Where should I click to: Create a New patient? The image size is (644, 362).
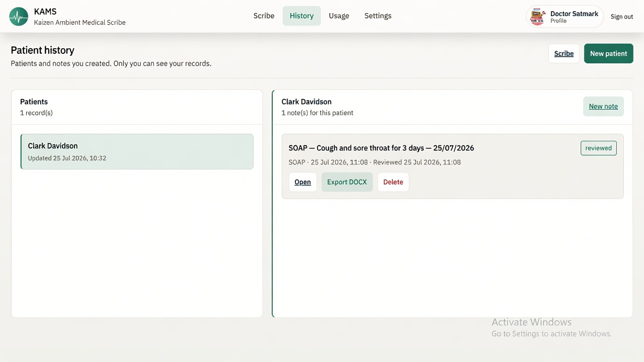(608, 53)
